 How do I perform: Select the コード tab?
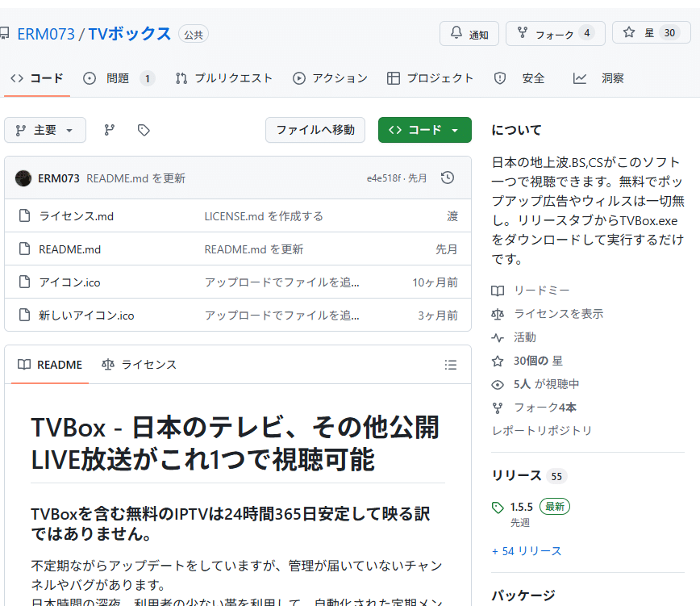point(37,78)
